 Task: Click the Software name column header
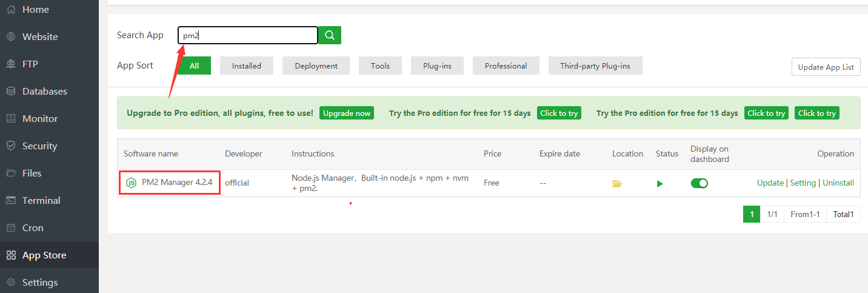point(151,153)
